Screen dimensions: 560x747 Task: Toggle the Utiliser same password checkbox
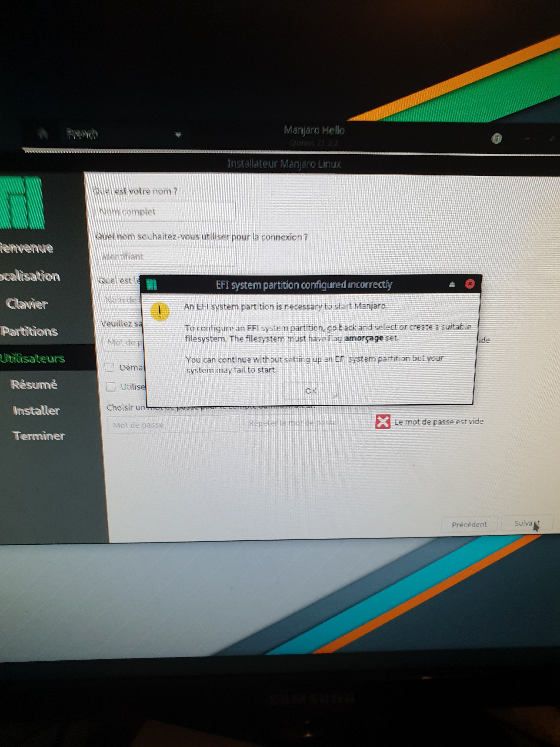[111, 387]
